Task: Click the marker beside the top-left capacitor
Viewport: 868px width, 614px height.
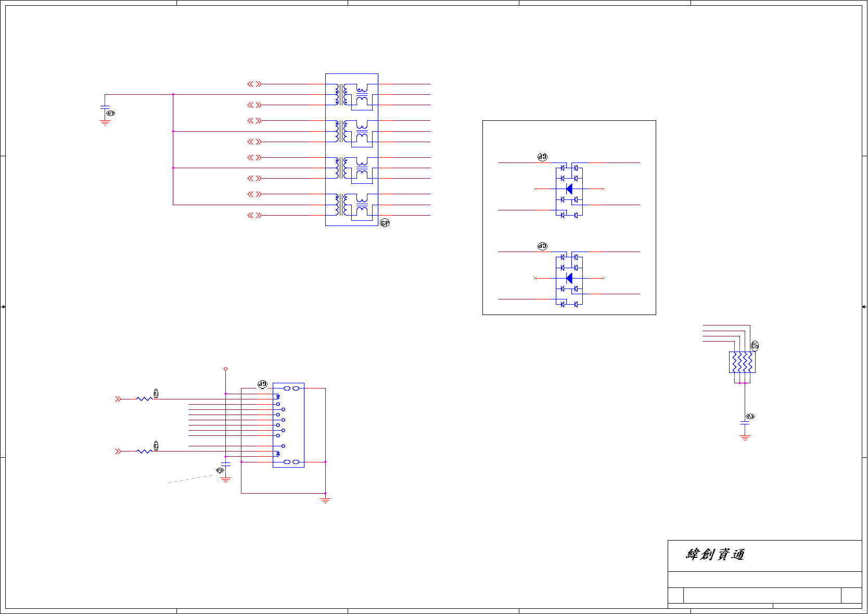Action: point(110,113)
